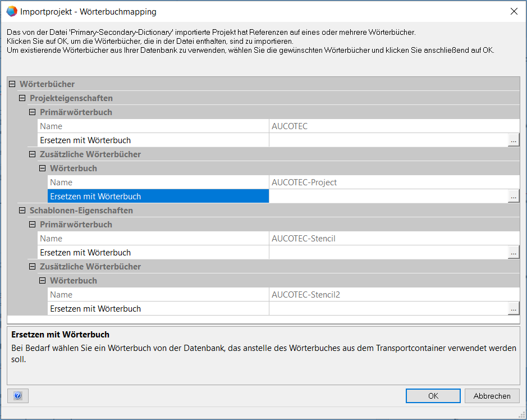
Task: Open browse button below AUCOTEC-Stencil name
Action: tap(513, 253)
